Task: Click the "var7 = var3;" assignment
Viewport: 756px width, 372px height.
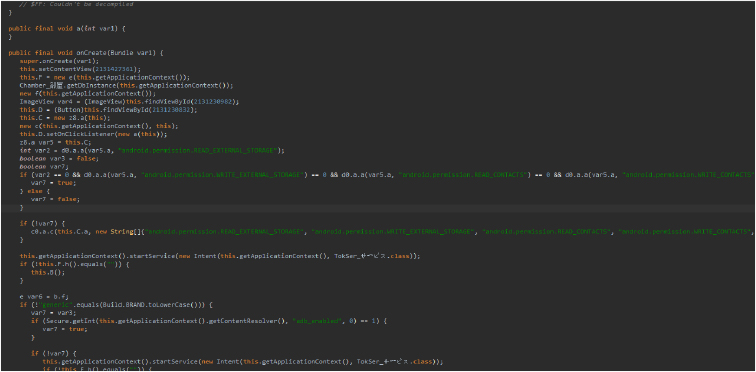Action: (x=55, y=314)
